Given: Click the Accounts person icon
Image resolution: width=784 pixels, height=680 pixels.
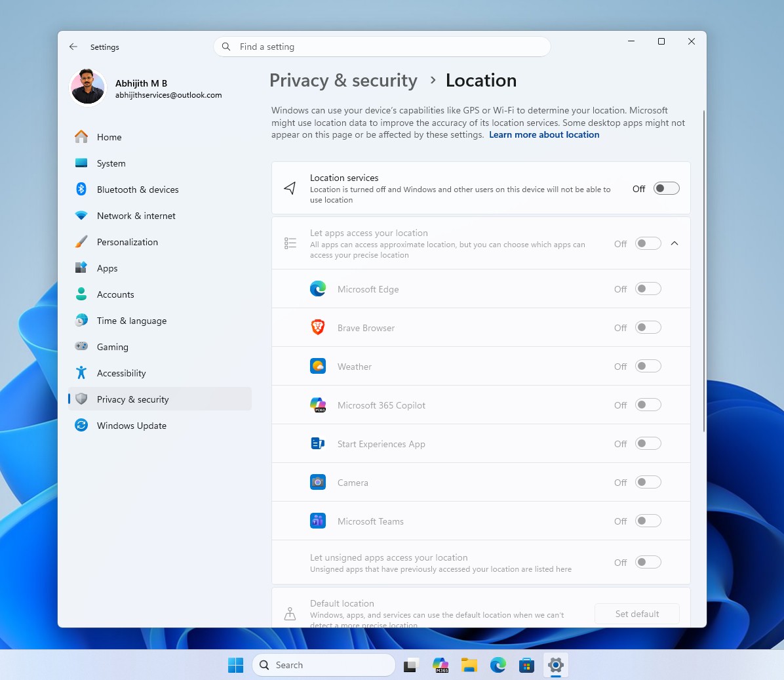Looking at the screenshot, I should tap(81, 294).
